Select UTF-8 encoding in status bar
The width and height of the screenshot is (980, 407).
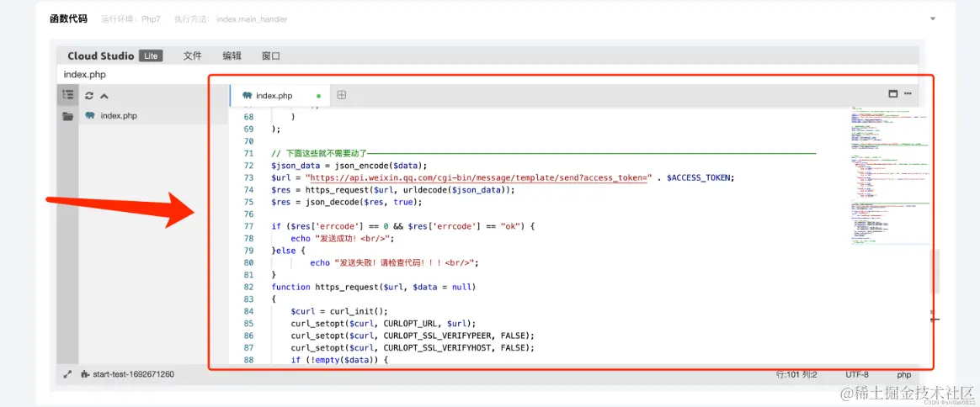(x=857, y=374)
